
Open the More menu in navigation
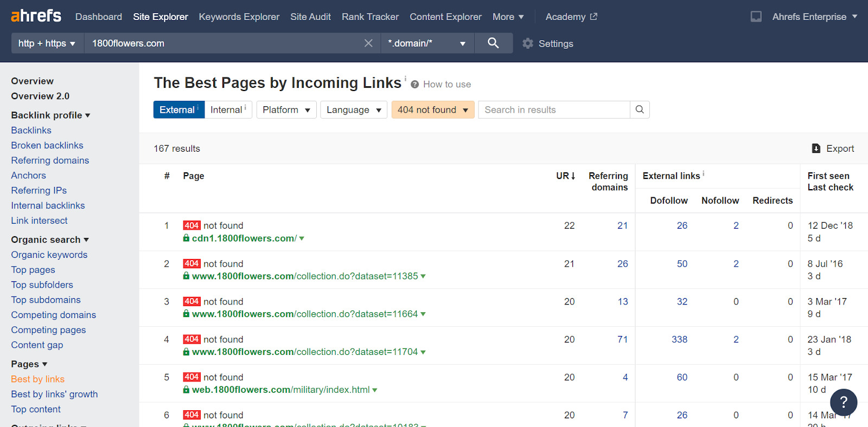pyautogui.click(x=508, y=17)
